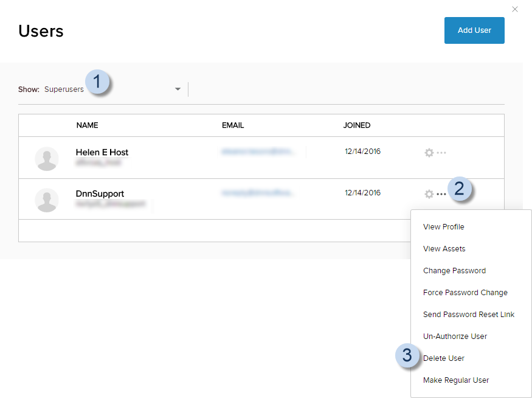
Task: Select Send Password Reset Link
Action: [469, 315]
